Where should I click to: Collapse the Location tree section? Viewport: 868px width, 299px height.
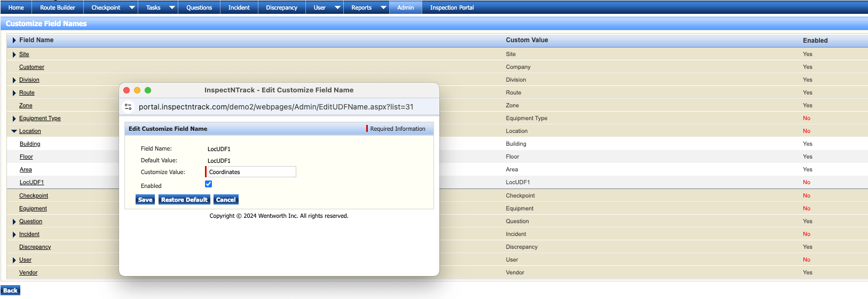tap(14, 131)
